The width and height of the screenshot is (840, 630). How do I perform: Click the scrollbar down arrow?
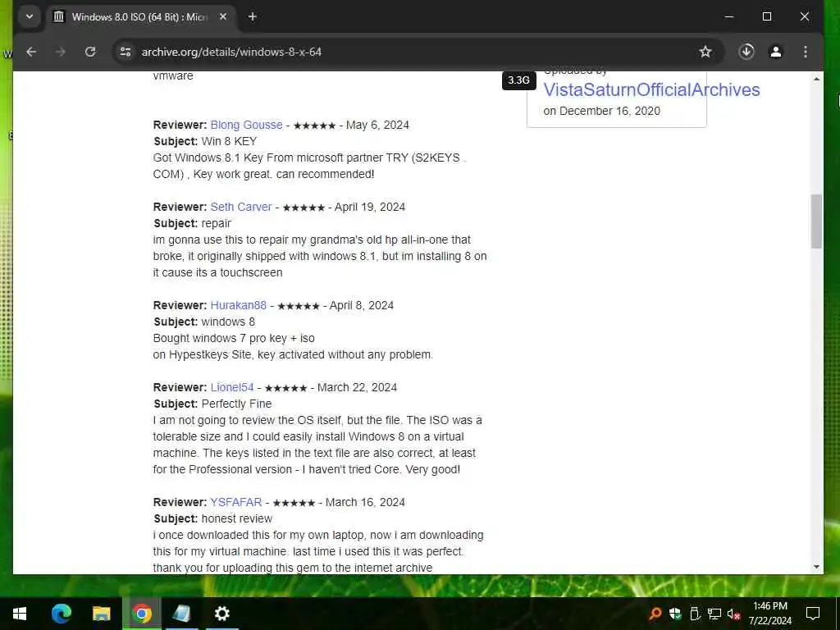coord(816,567)
